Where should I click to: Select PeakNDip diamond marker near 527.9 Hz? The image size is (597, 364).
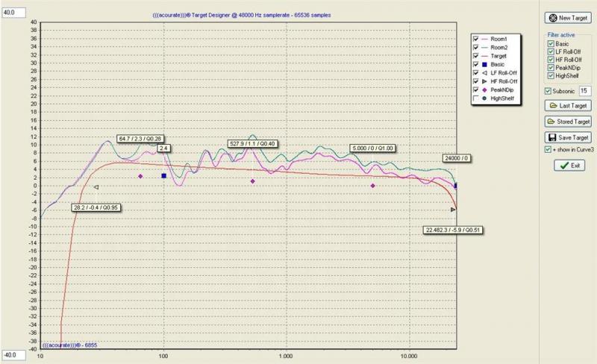253,181
